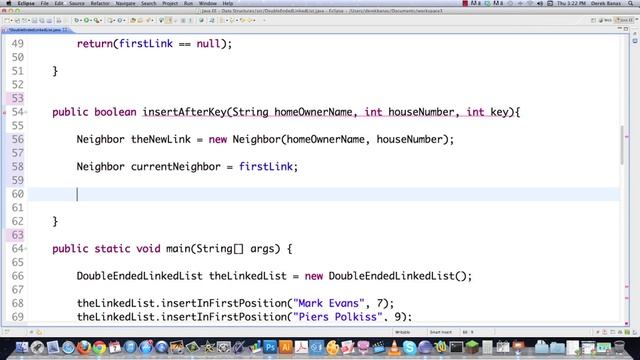
Task: Open Terminal from the dock
Action: point(456,347)
